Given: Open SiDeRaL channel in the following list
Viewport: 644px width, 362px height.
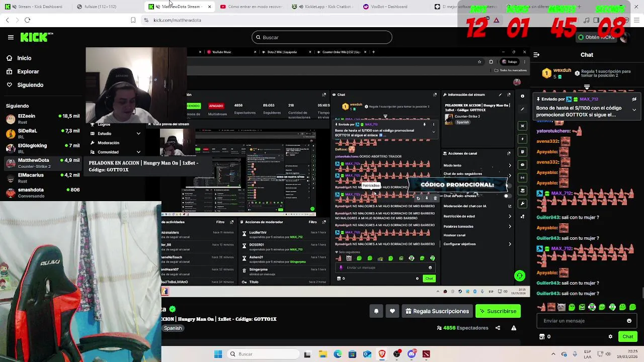Looking at the screenshot, I should 43,133.
